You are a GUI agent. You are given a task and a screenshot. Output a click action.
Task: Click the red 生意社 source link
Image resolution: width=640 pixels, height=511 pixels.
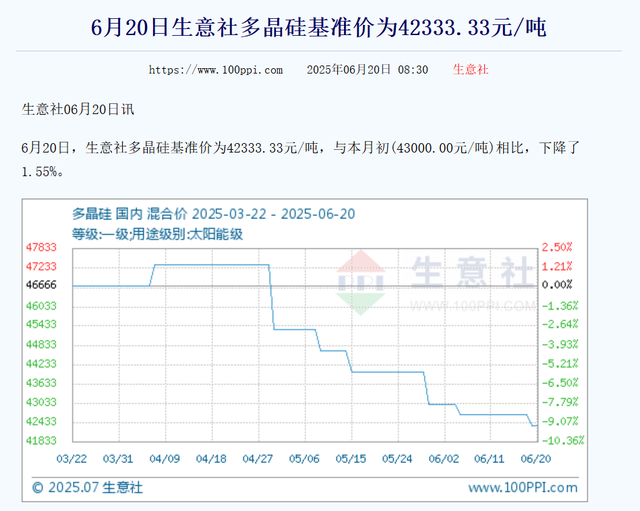pyautogui.click(x=470, y=70)
